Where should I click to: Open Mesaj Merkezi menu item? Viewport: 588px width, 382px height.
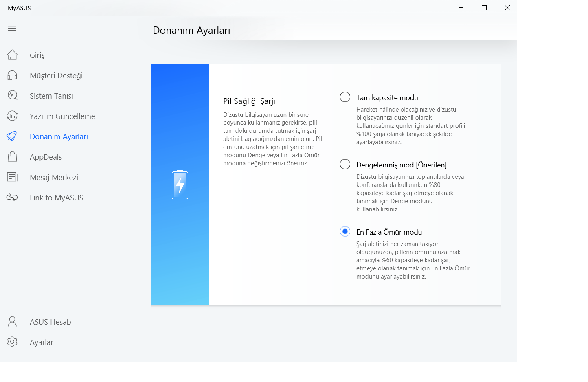click(54, 177)
